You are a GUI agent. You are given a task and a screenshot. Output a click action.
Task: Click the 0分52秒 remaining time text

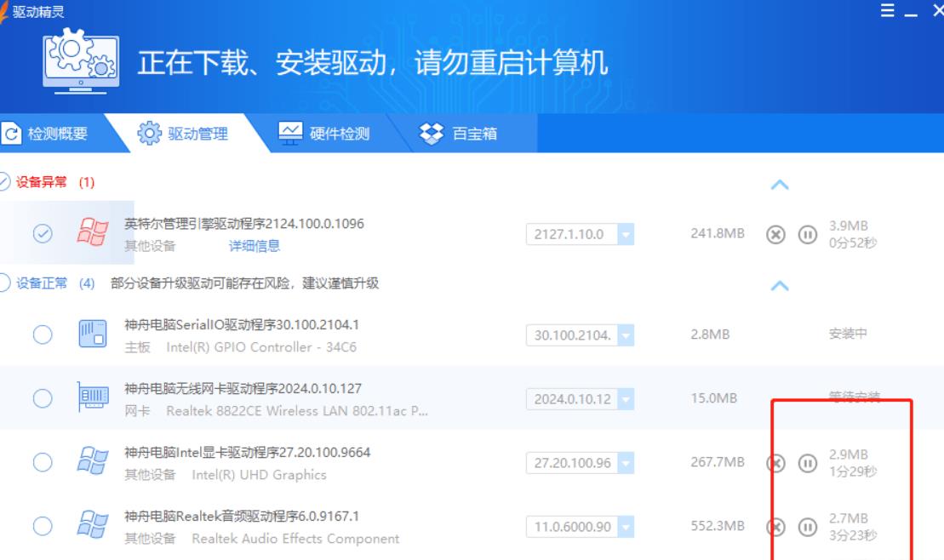click(852, 243)
